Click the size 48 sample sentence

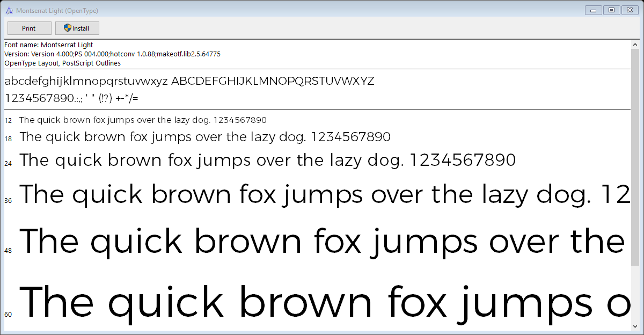[322, 242]
